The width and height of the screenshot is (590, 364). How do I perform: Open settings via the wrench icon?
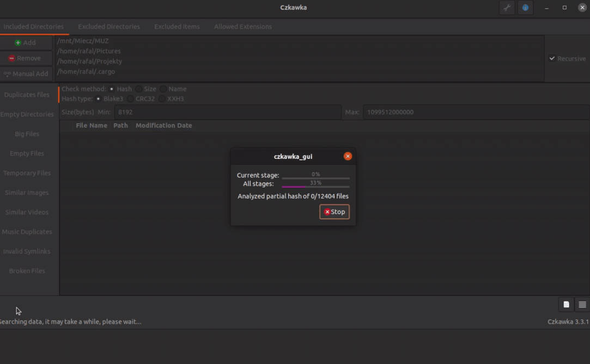(x=507, y=8)
